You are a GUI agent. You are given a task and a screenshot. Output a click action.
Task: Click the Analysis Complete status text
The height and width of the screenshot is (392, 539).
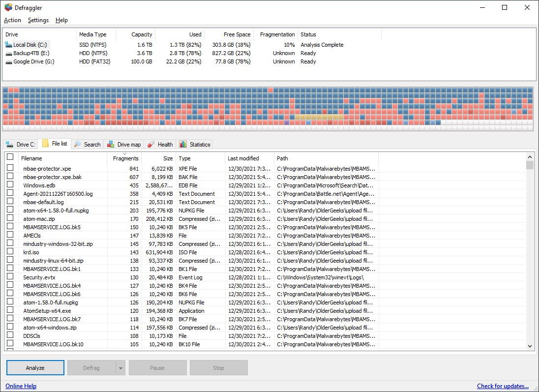[x=322, y=45]
